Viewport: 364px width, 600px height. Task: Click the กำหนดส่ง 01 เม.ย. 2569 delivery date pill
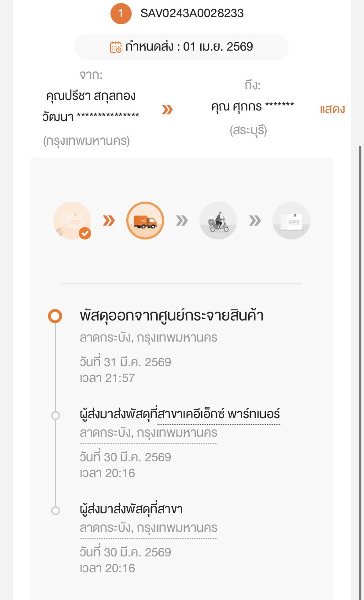coord(182,47)
